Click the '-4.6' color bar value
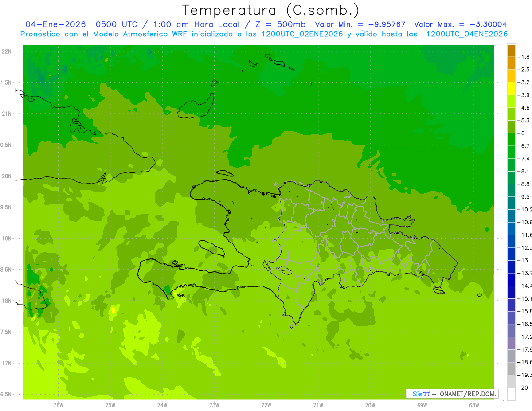This screenshot has width=532, height=411. 524,108
